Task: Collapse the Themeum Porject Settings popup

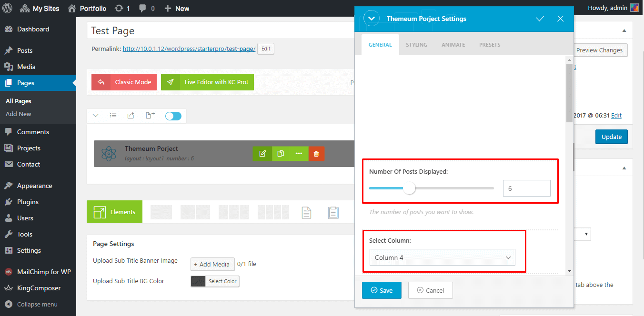Action: pyautogui.click(x=371, y=19)
